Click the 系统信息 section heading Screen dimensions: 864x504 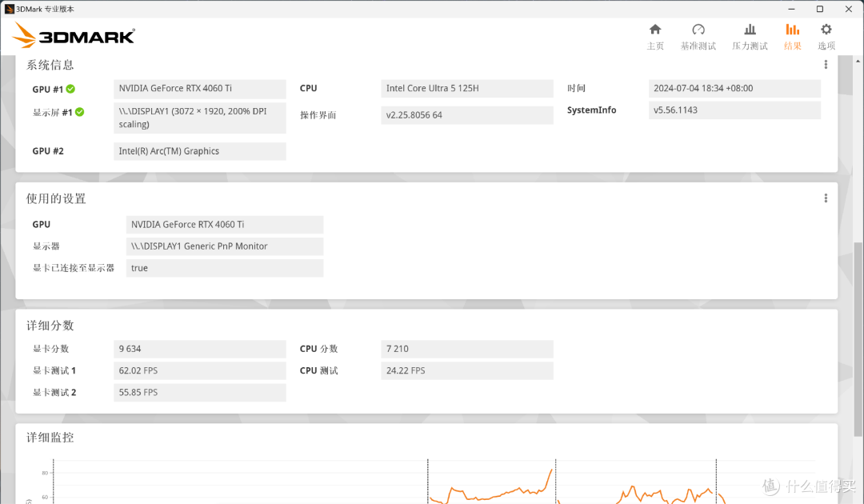pyautogui.click(x=50, y=65)
